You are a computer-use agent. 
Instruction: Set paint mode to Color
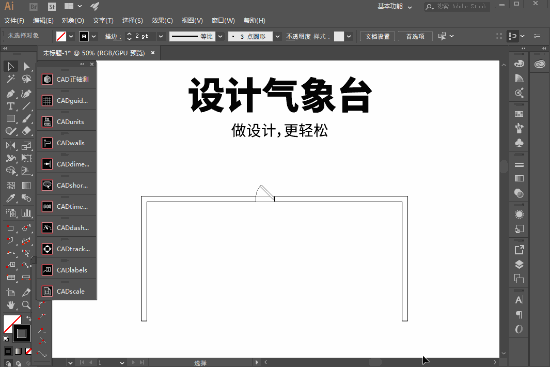(x=8, y=351)
